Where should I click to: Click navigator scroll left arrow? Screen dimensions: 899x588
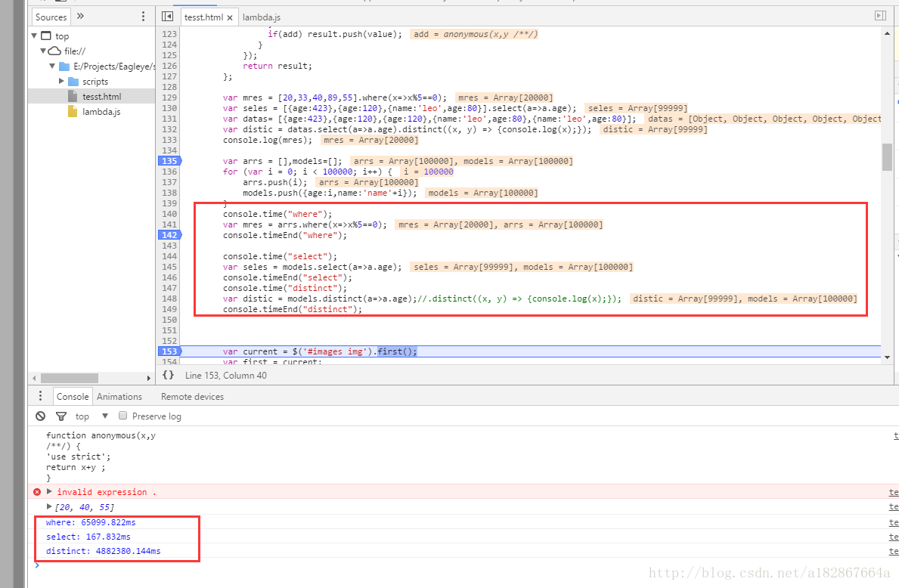pyautogui.click(x=34, y=378)
